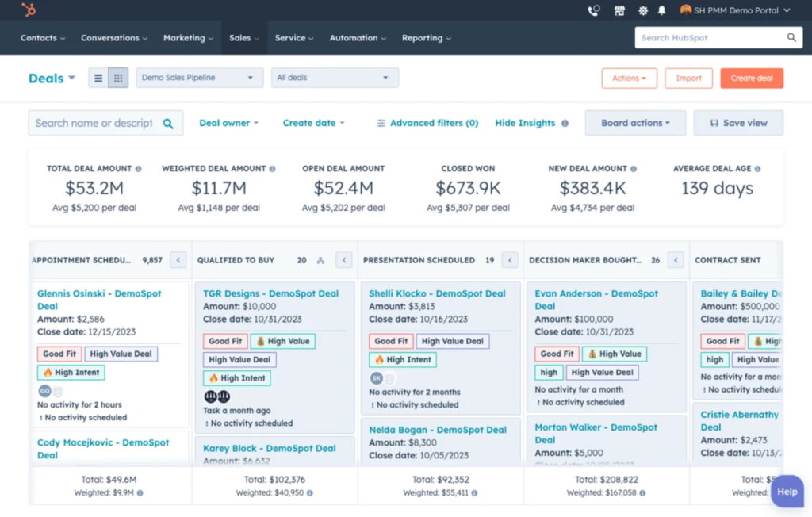Open the Service menu
The image size is (812, 517).
(x=294, y=38)
